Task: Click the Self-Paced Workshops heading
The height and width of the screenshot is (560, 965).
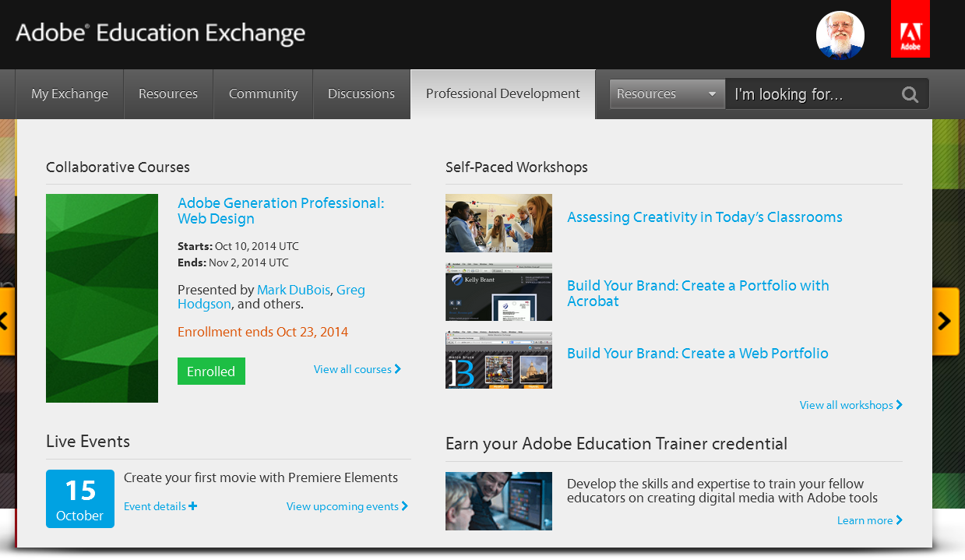Action: (x=516, y=167)
